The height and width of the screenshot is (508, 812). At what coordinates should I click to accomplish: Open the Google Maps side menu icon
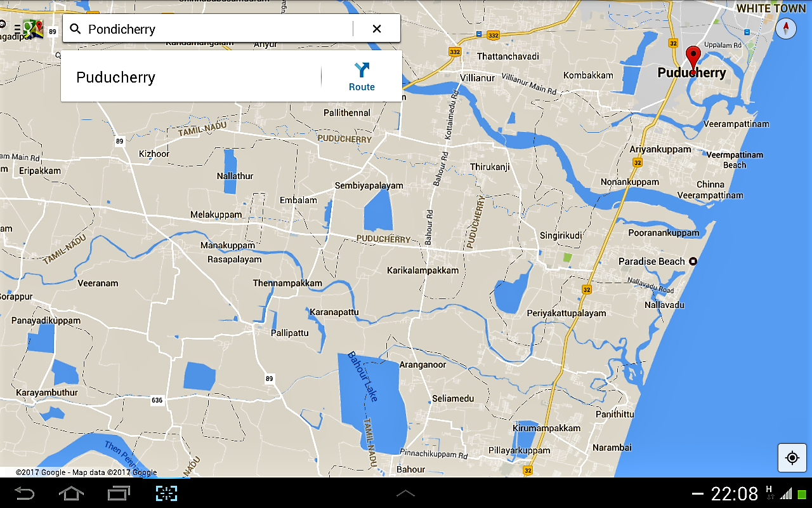point(30,29)
